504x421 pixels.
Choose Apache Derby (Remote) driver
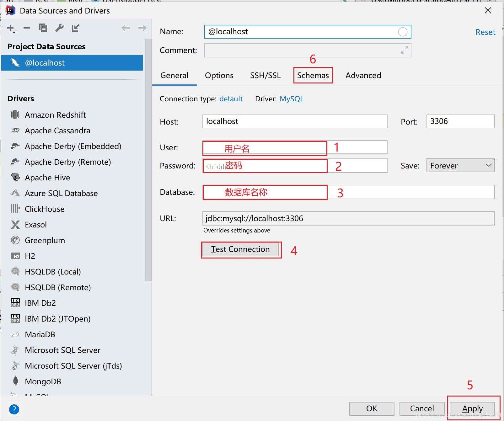(72, 162)
